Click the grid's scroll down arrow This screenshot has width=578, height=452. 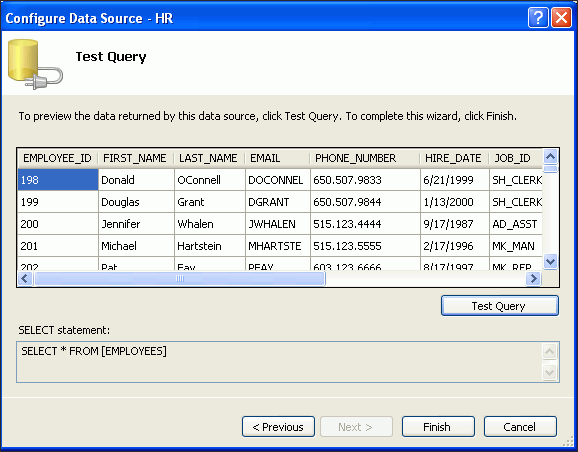550,262
